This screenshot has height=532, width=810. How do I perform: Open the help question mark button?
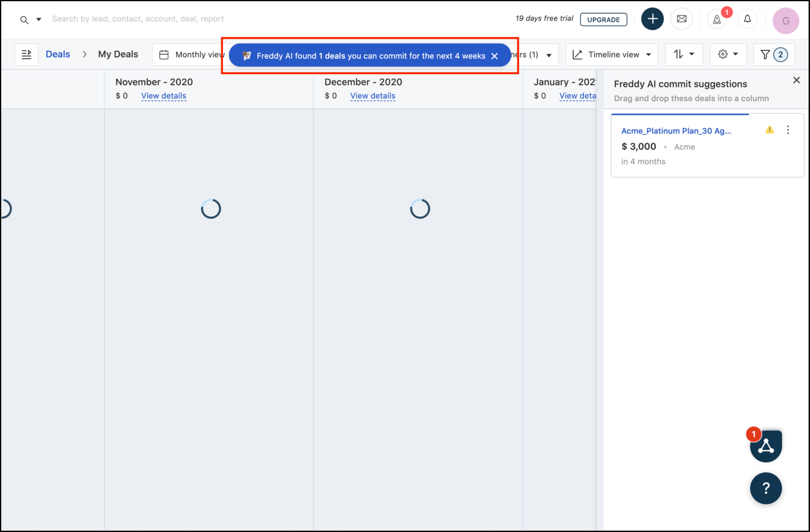[766, 489]
